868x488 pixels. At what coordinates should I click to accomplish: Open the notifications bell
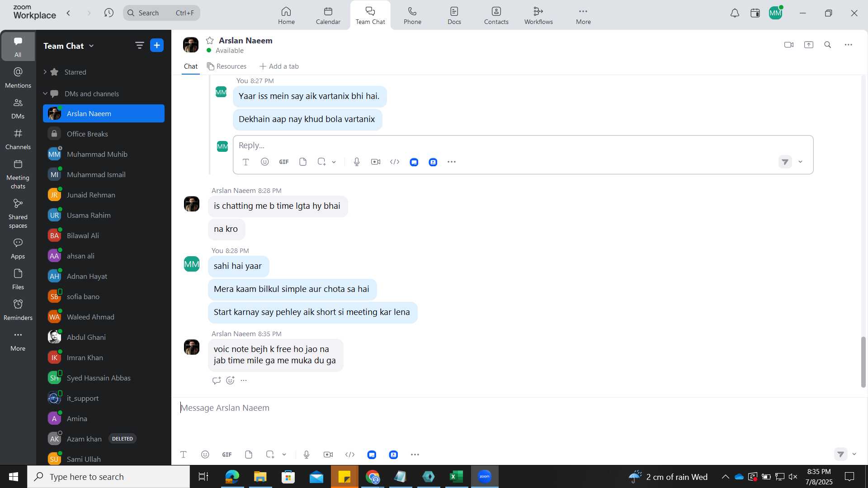coord(735,13)
